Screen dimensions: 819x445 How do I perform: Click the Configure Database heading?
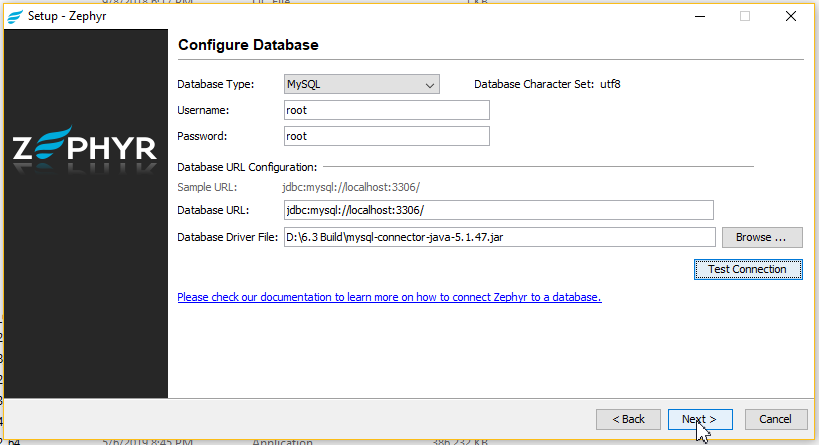248,46
